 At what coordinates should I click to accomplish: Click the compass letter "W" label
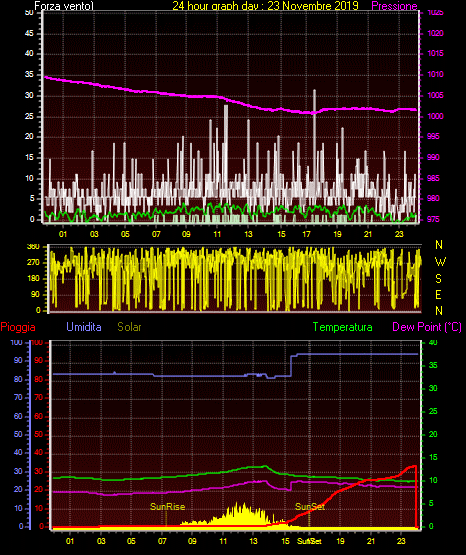pyautogui.click(x=440, y=262)
